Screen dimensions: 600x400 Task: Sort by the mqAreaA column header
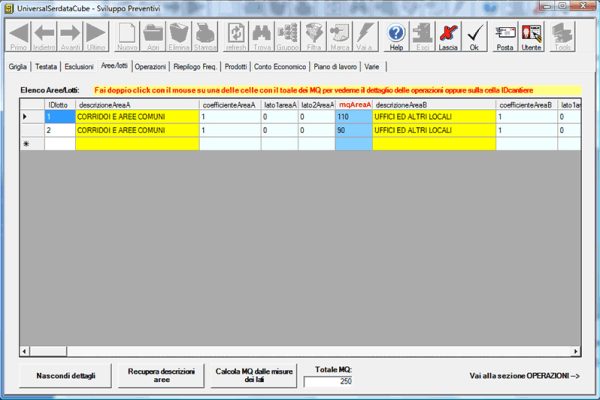(x=354, y=104)
